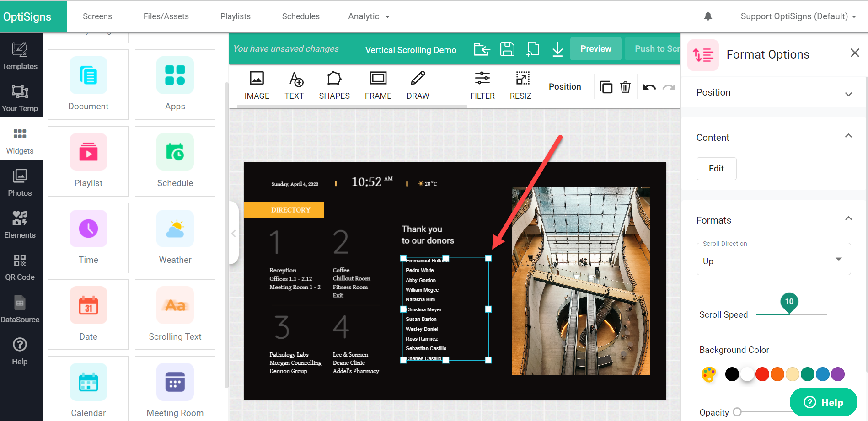The image size is (868, 421).
Task: Open the Analytic menu dropdown
Action: (x=369, y=16)
